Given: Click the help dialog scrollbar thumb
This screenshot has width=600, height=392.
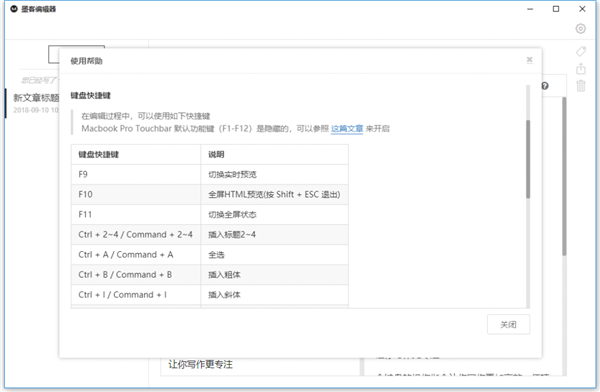Looking at the screenshot, I should point(528,159).
